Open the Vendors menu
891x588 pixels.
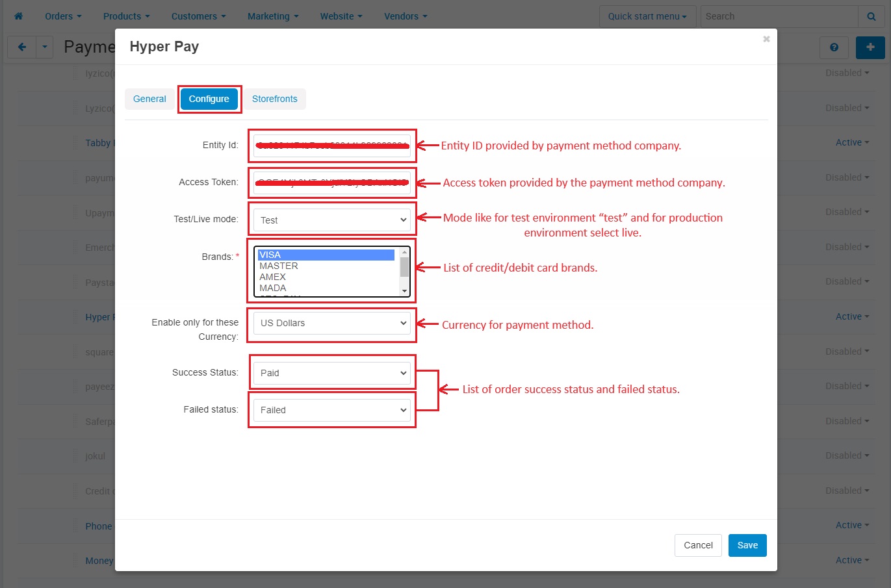pyautogui.click(x=406, y=16)
